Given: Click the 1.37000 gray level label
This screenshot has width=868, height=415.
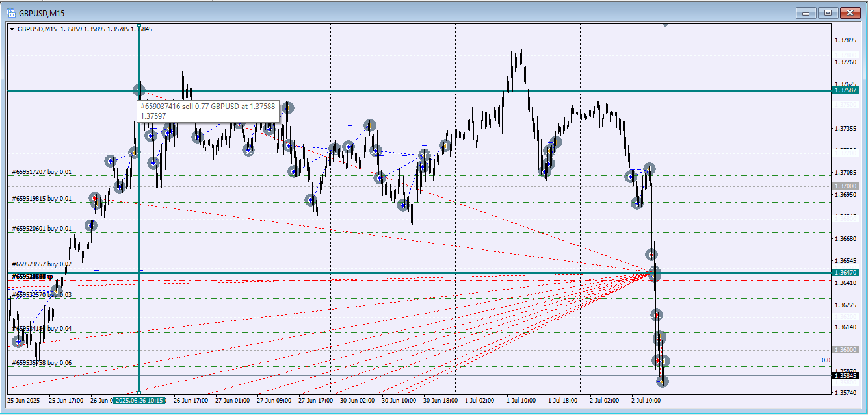Looking at the screenshot, I should click(846, 186).
